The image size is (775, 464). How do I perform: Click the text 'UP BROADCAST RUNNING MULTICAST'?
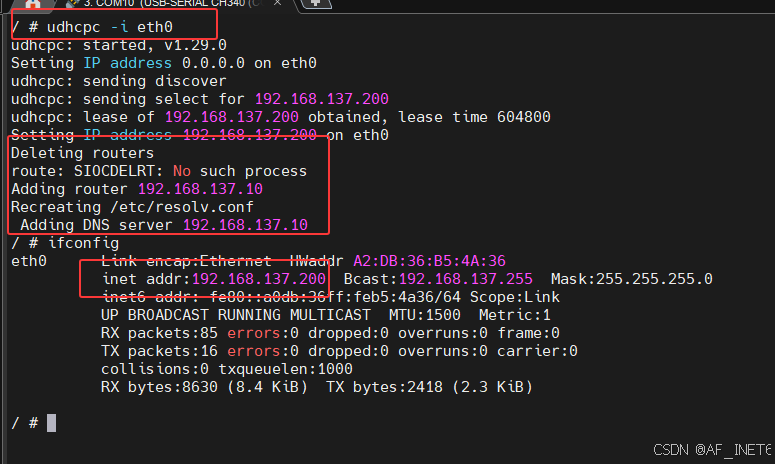pyautogui.click(x=236, y=315)
